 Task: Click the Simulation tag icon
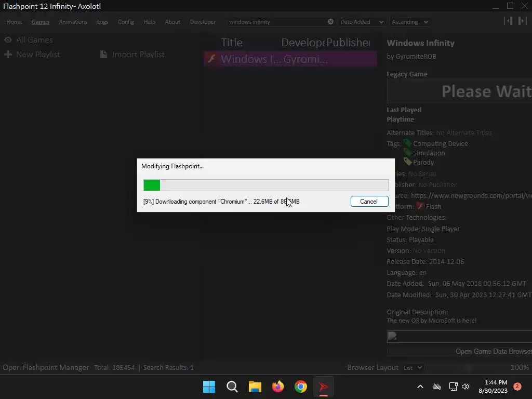[407, 152]
